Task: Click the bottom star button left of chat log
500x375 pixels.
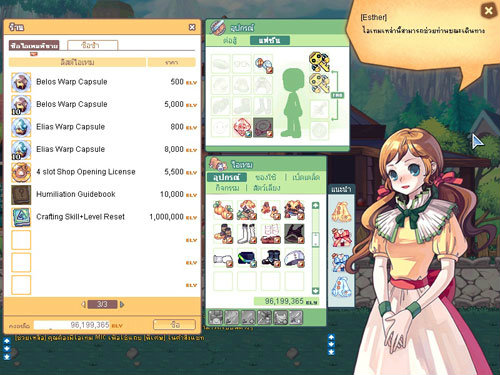Action: click(x=7, y=357)
